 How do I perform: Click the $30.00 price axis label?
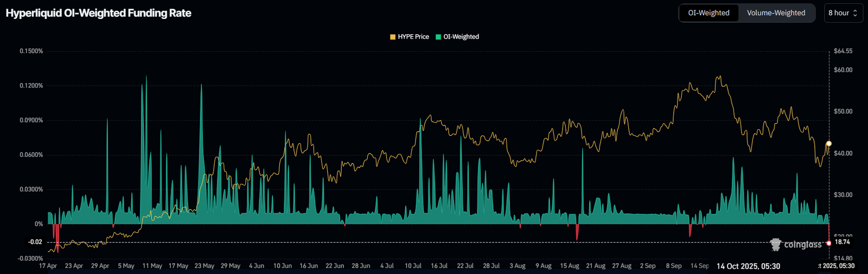[x=843, y=195]
